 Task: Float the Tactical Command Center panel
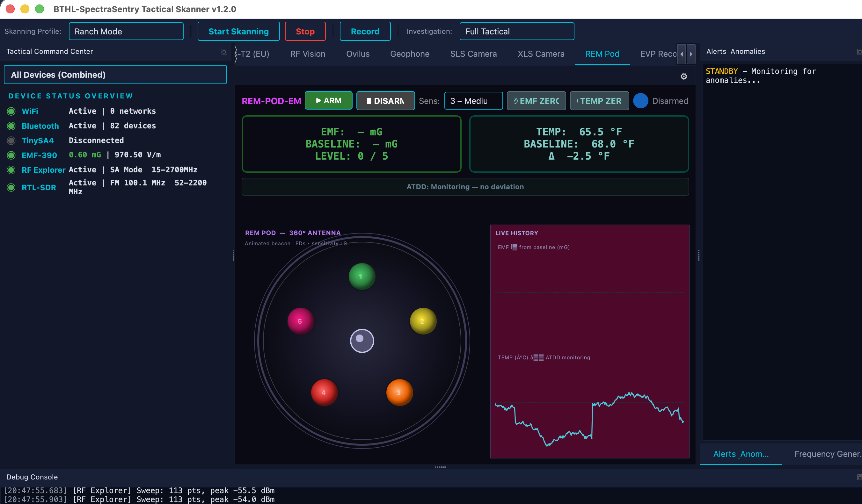(224, 52)
